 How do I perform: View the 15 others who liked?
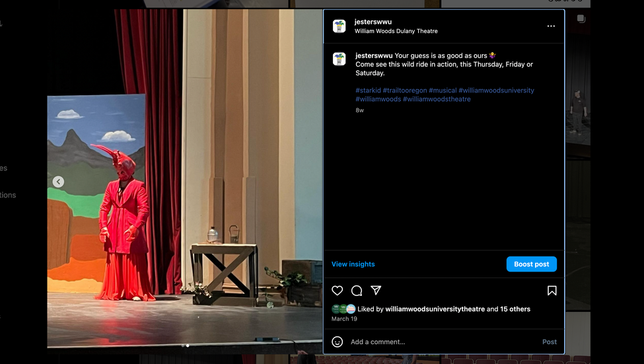[x=515, y=309]
